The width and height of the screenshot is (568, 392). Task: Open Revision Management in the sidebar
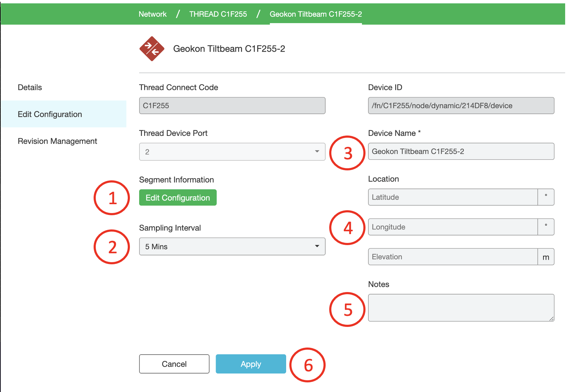pos(57,141)
